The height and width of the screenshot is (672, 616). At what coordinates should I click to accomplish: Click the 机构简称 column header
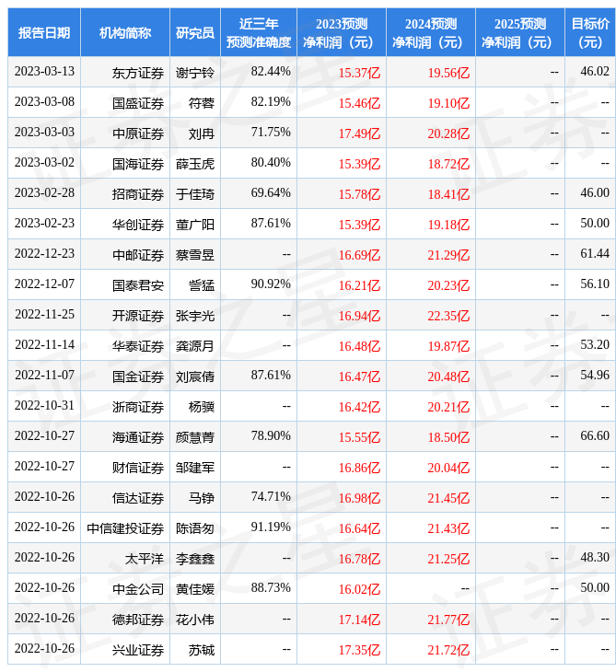tap(125, 32)
